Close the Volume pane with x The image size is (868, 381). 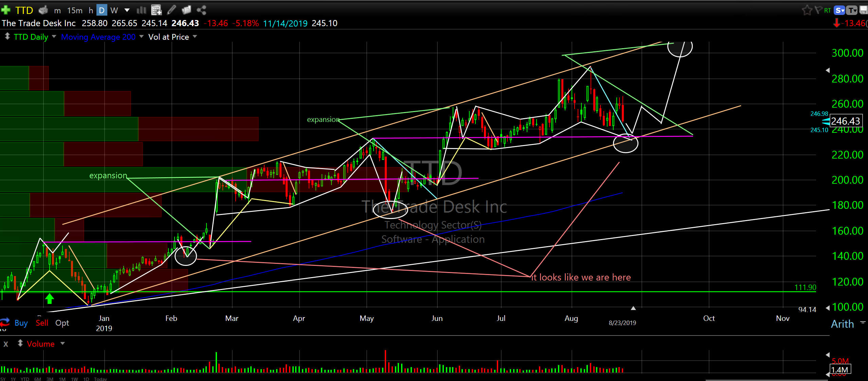pyautogui.click(x=6, y=344)
